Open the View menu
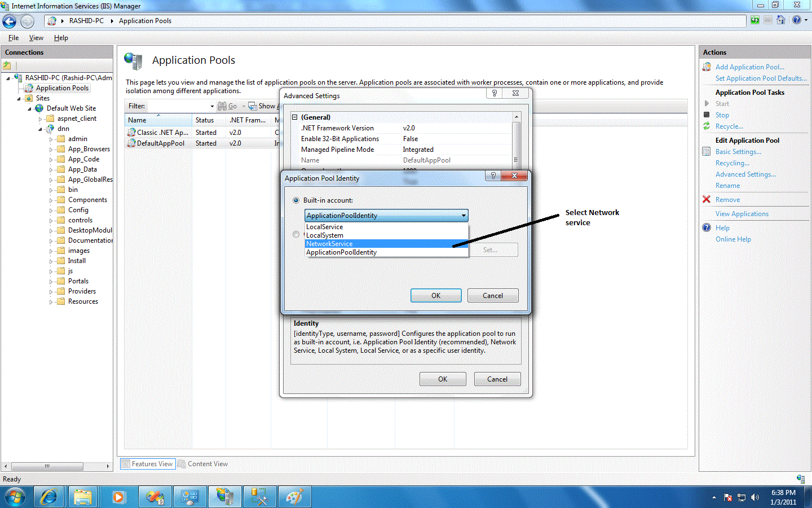Screen dimensions: 812x508 click(x=36, y=38)
